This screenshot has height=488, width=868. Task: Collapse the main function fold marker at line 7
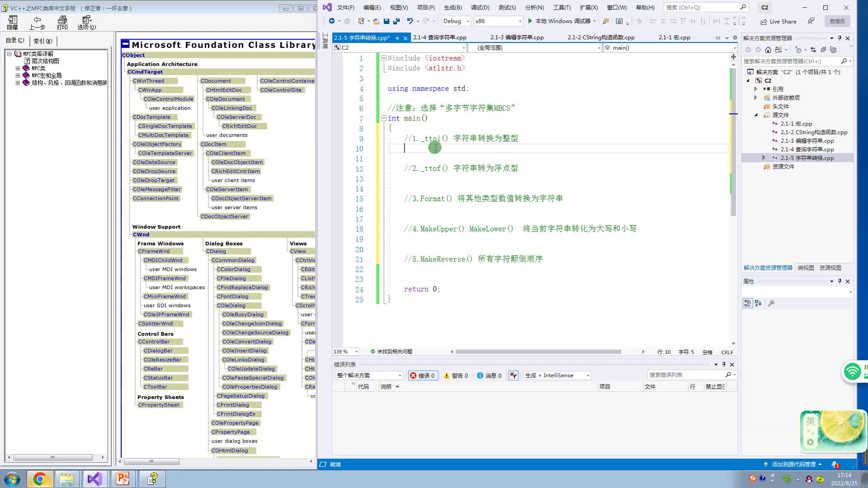[x=383, y=118]
